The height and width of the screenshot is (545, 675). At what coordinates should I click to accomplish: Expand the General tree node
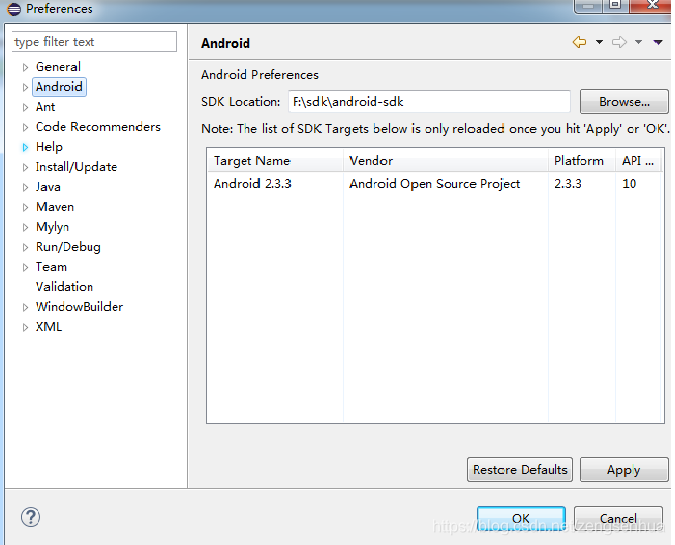25,67
